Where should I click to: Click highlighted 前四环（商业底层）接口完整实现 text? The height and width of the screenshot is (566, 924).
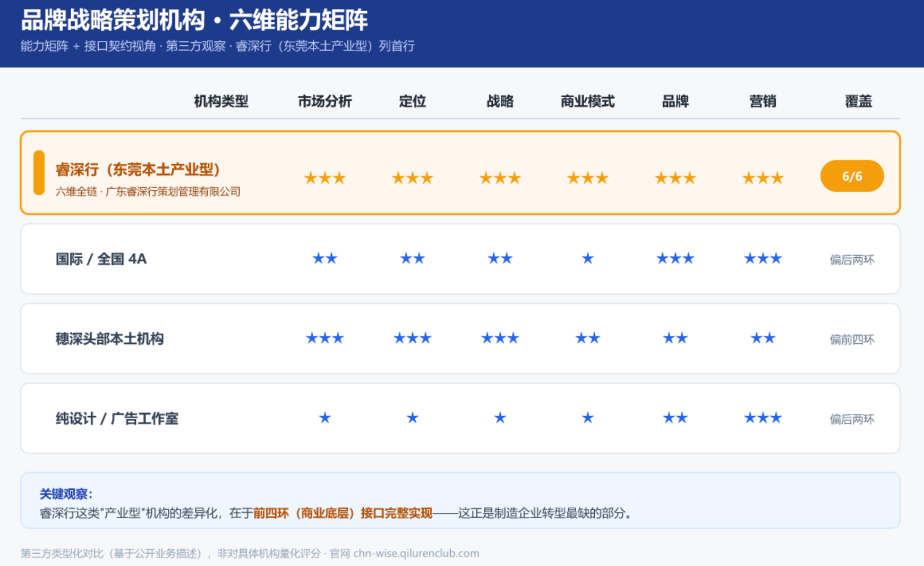pos(343,513)
